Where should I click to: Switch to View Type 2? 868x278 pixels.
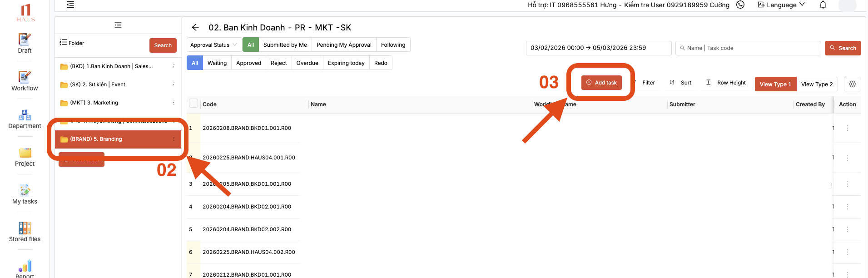click(x=817, y=84)
